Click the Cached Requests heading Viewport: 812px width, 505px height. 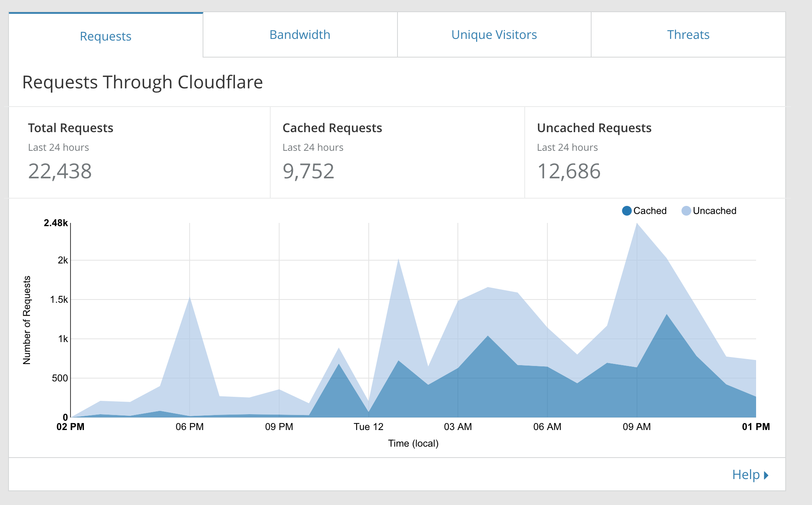tap(332, 128)
